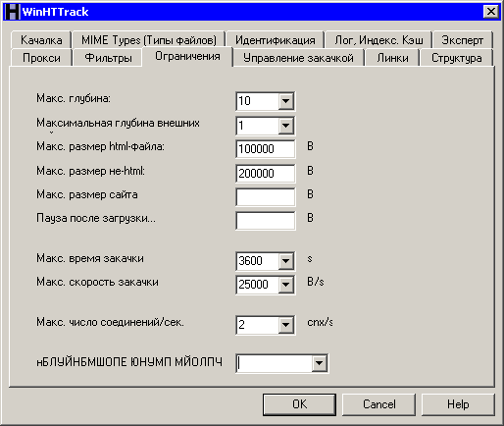This screenshot has width=504, height=426.
Task: Focus the Макс. размер сайта field
Action: coord(266,197)
